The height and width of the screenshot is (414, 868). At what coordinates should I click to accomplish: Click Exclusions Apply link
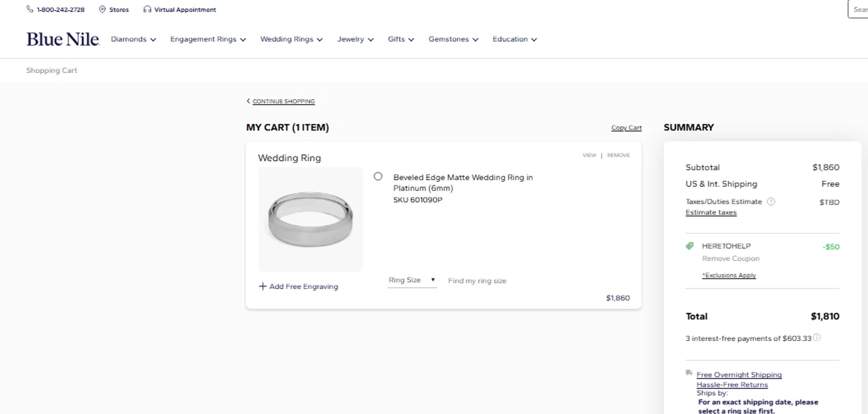click(x=729, y=276)
